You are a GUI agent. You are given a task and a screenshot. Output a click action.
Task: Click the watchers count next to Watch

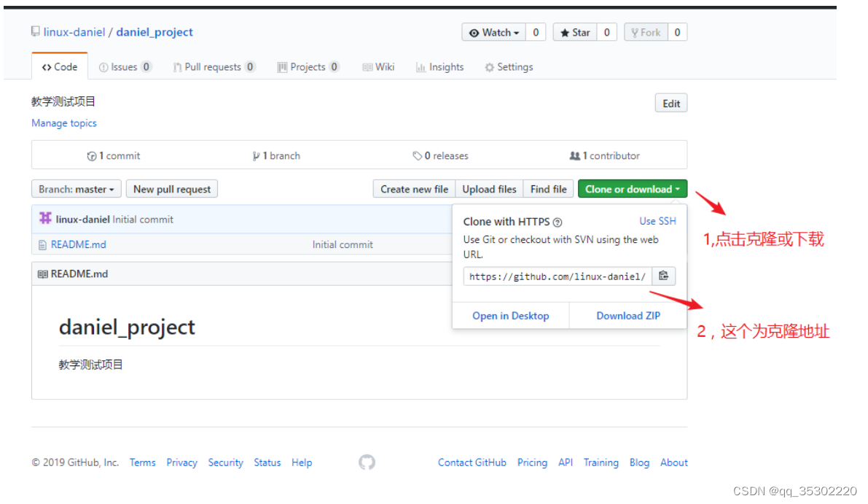tap(536, 33)
